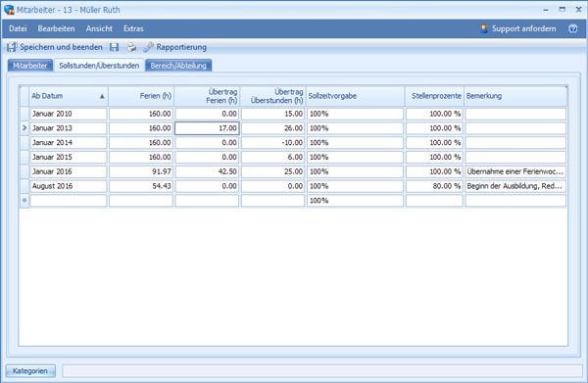Open the help question mark icon
The width and height of the screenshot is (588, 383).
(573, 28)
